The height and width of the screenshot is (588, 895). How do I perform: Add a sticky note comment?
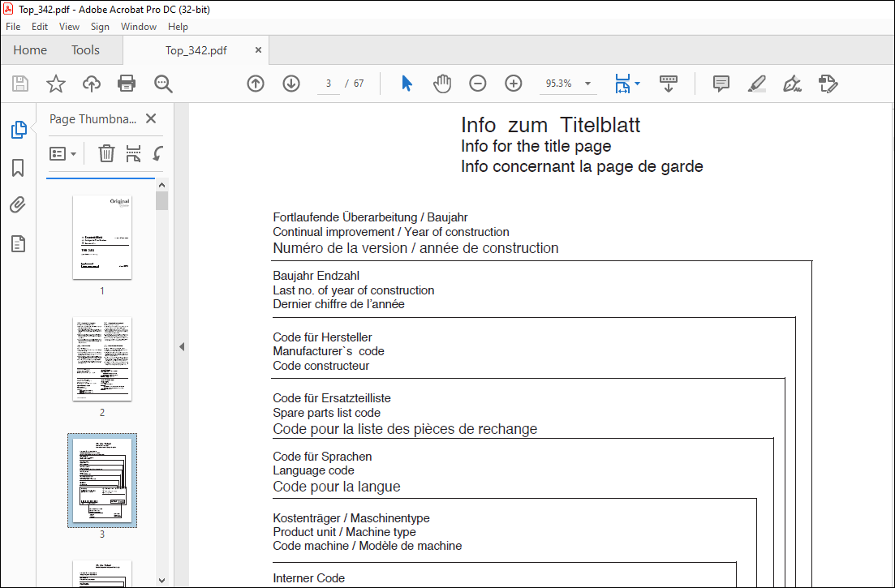721,84
